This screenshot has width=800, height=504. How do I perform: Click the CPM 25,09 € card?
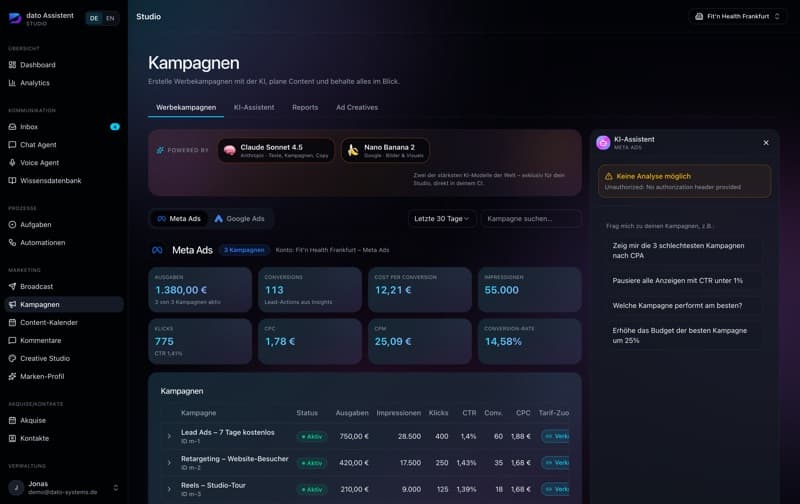pyautogui.click(x=420, y=341)
